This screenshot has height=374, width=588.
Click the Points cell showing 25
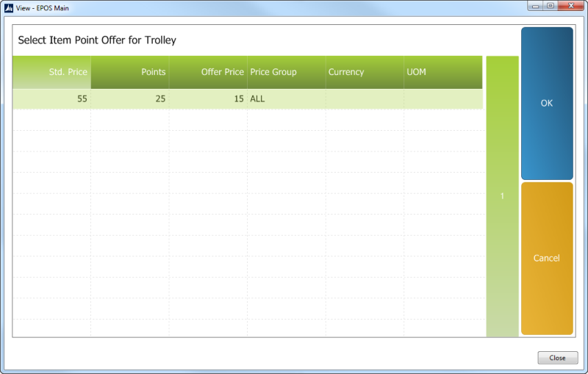click(130, 99)
